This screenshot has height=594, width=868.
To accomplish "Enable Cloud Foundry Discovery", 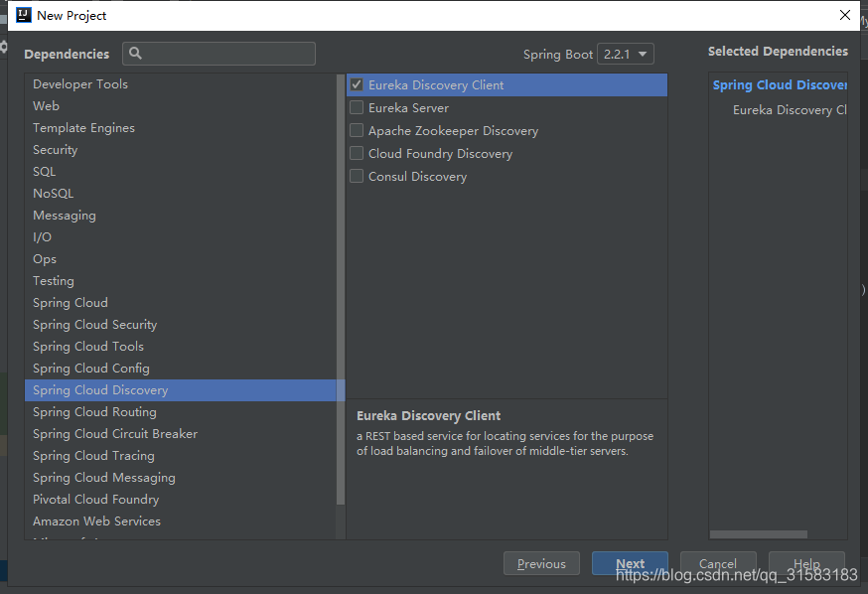I will [357, 153].
